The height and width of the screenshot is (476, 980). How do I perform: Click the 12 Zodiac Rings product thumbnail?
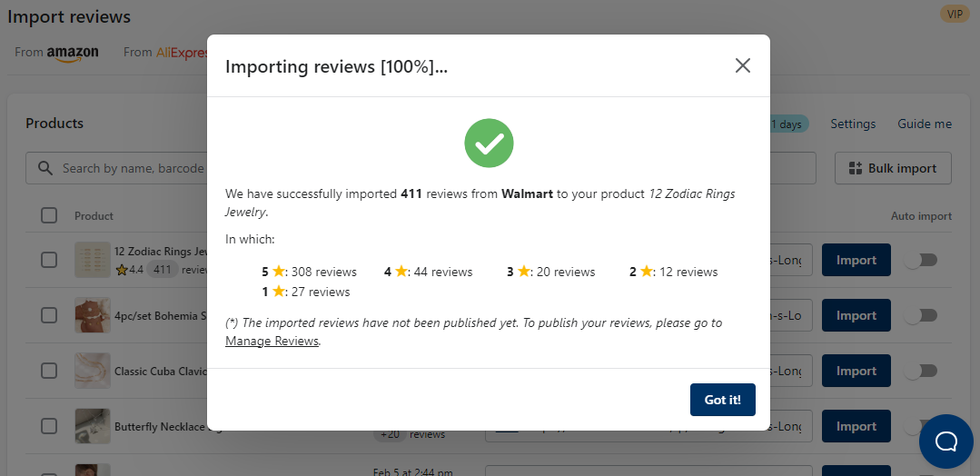[x=93, y=260]
